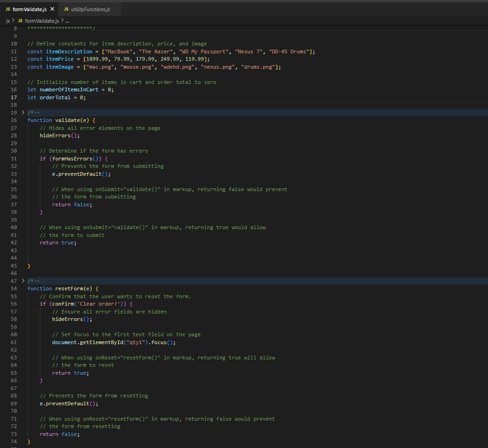This screenshot has width=488, height=448.
Task: Close the formValidate.js tab with its X
Action: 51,8
